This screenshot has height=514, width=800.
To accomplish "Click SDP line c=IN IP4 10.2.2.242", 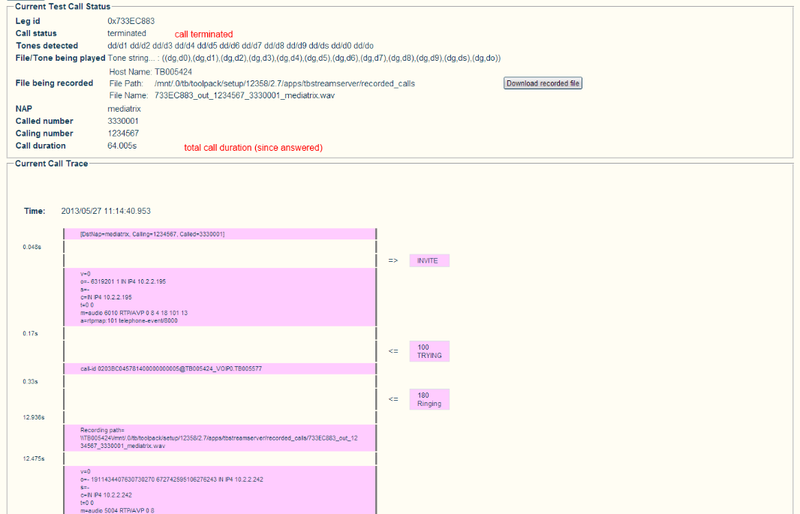I will point(106,495).
